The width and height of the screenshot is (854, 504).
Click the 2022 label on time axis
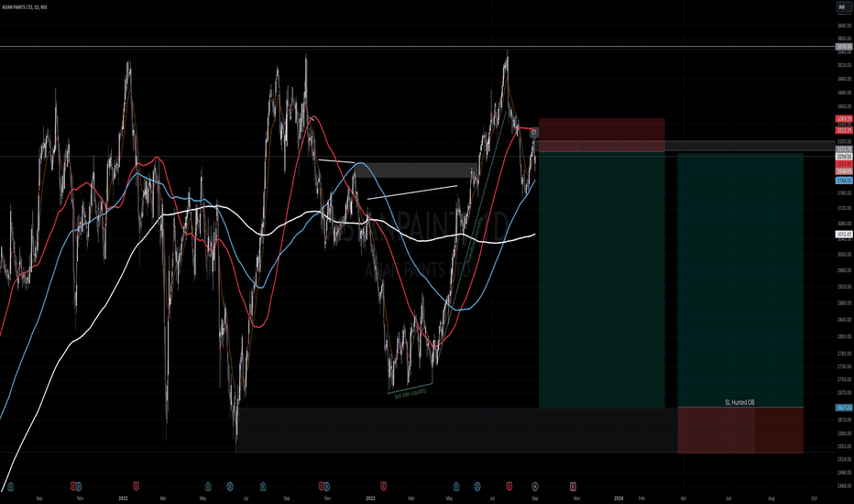pyautogui.click(x=123, y=498)
